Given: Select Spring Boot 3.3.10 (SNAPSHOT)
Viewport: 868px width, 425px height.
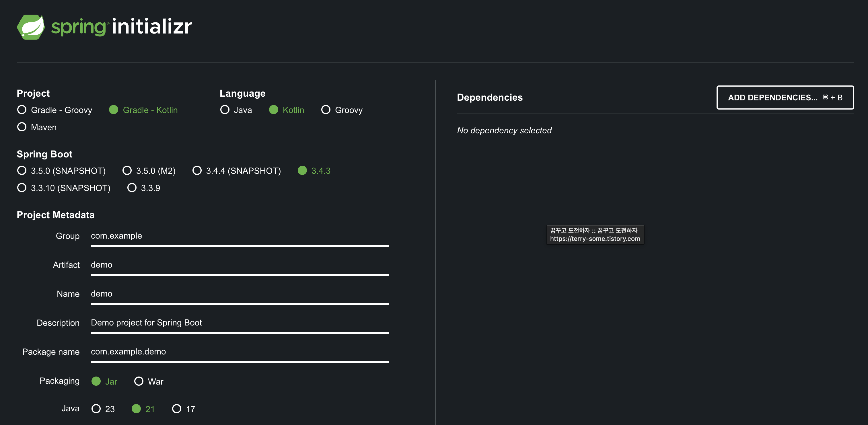Looking at the screenshot, I should pos(22,188).
